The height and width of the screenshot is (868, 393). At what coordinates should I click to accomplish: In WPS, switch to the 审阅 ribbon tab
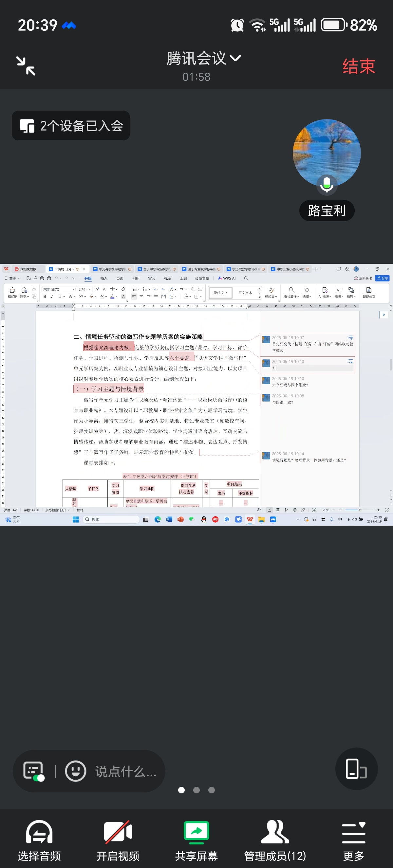point(152,278)
